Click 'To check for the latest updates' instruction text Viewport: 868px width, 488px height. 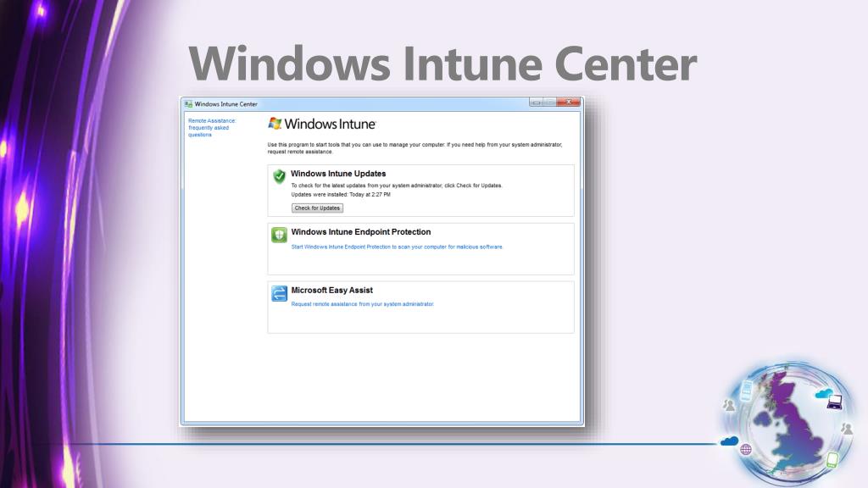pos(397,186)
